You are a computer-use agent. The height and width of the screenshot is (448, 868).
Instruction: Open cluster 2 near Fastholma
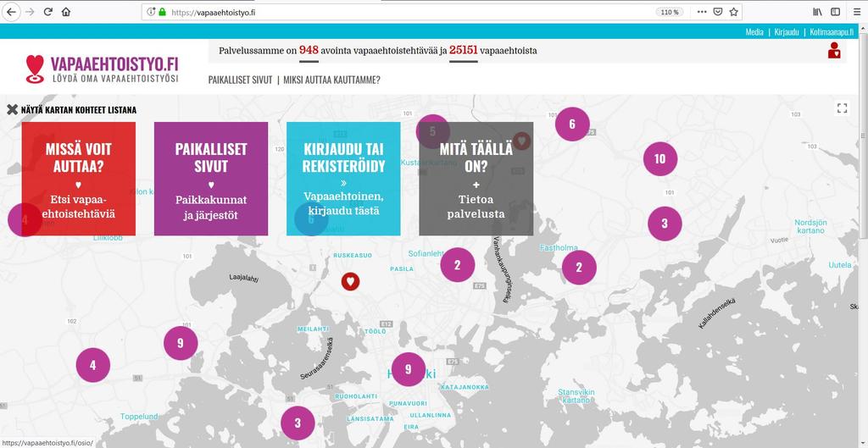pos(579,268)
